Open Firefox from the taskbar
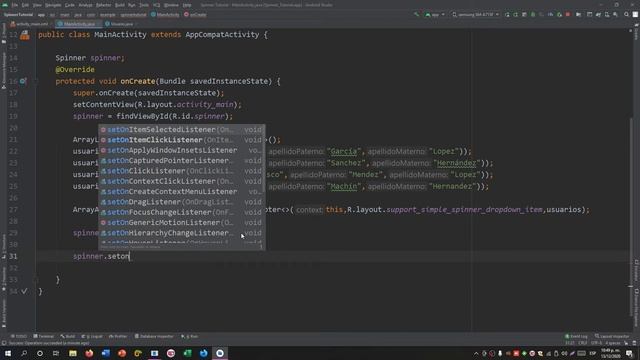 tap(89, 353)
